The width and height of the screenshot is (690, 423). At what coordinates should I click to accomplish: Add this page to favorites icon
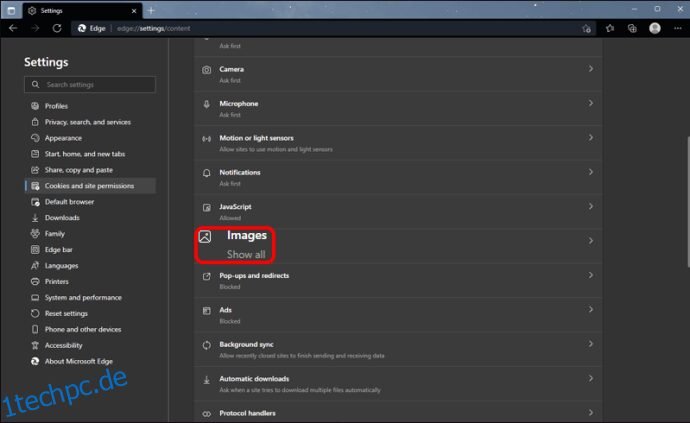[586, 29]
